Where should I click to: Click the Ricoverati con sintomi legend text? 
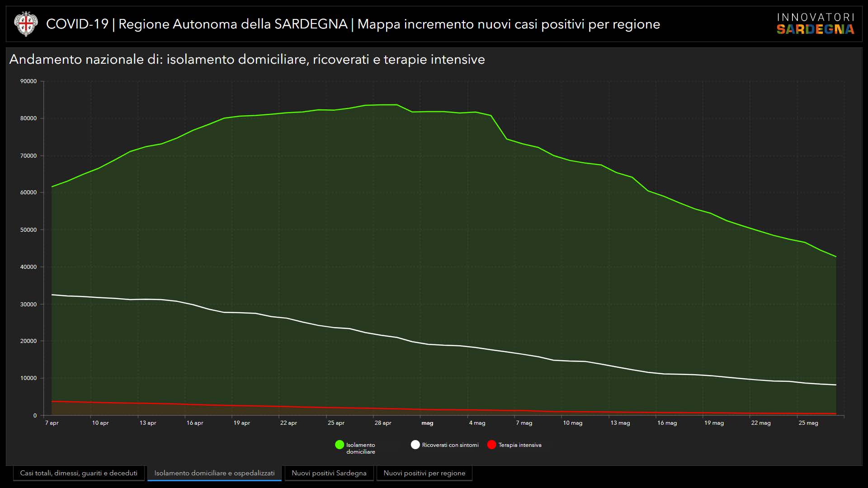450,445
